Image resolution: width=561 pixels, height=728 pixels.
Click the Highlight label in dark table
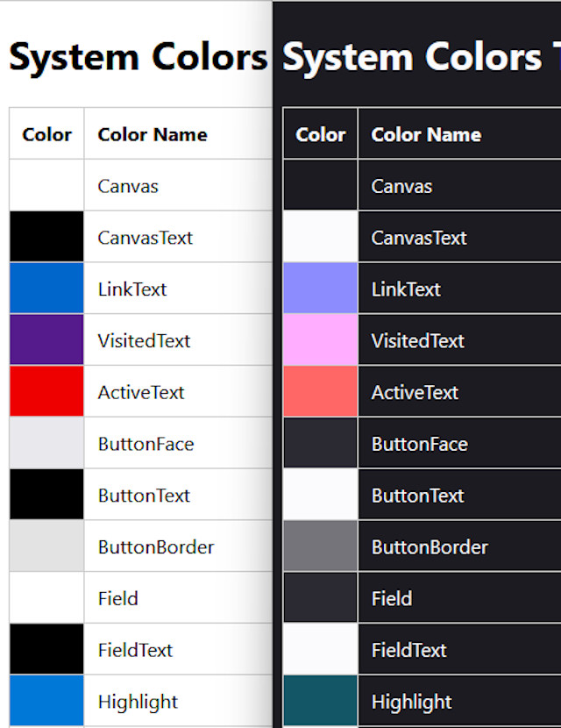[412, 702]
